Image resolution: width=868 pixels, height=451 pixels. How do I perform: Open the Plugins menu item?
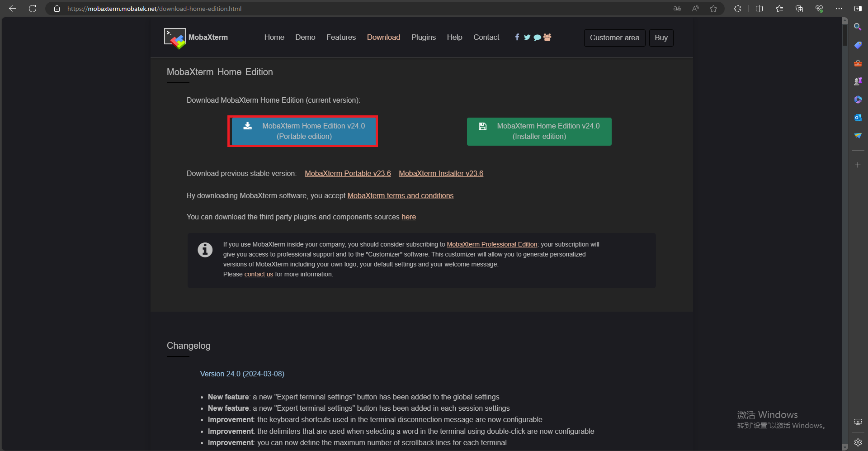pyautogui.click(x=424, y=37)
